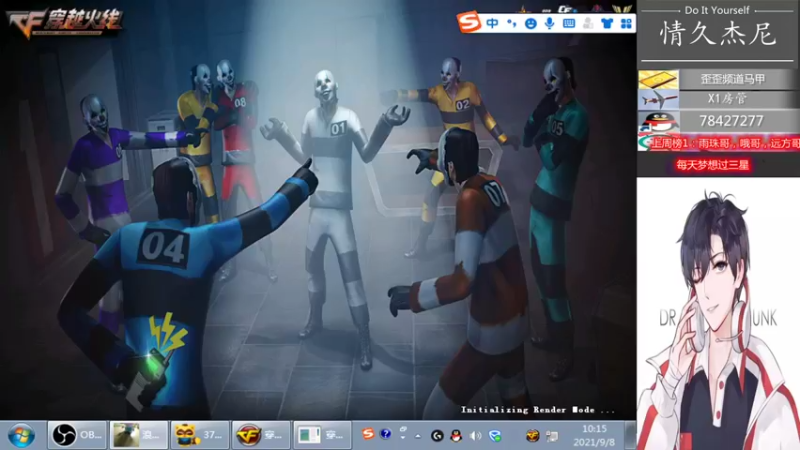Screen dimensions: 800x450
Task: Switch to CrossFire game taskbar button
Action: click(261, 435)
